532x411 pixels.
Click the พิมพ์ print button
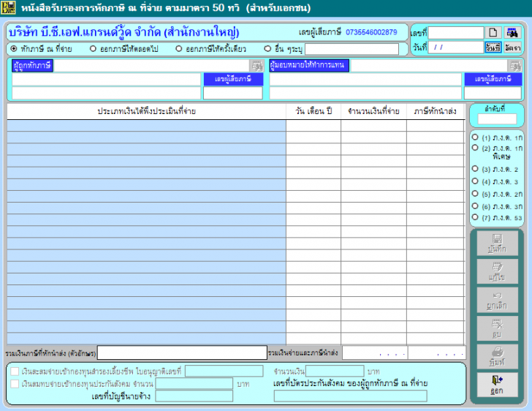[497, 357]
